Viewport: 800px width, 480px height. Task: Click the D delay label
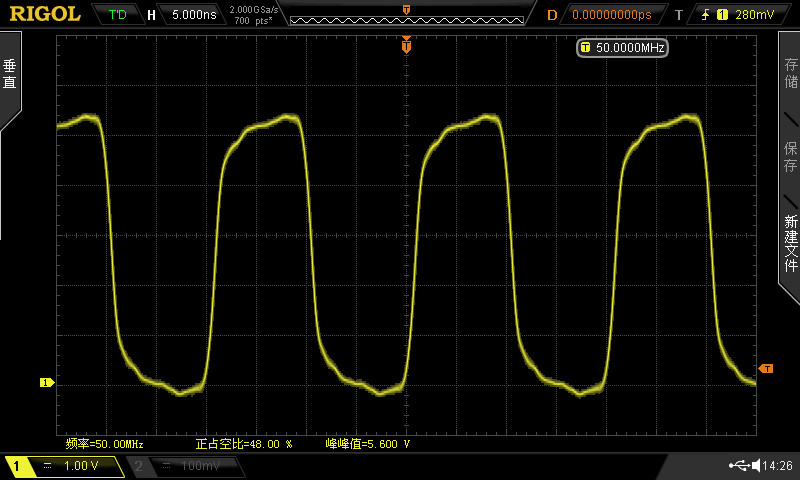[552, 15]
